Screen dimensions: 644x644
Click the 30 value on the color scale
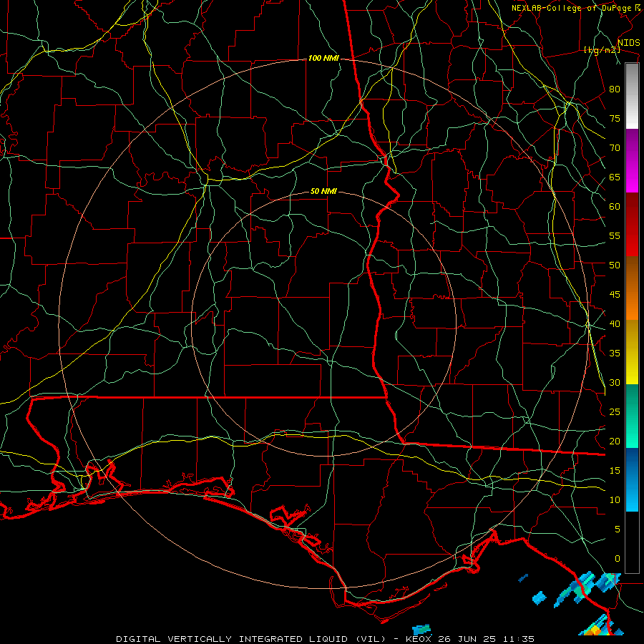pyautogui.click(x=615, y=382)
